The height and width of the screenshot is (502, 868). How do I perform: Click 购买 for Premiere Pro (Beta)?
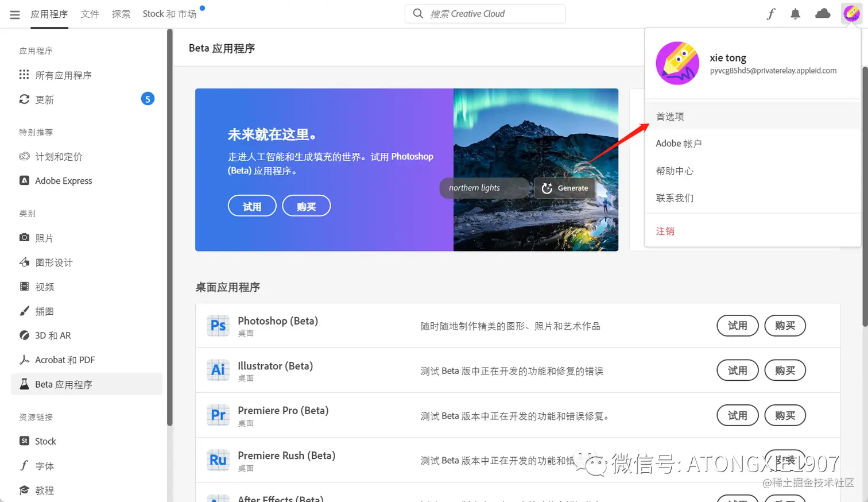[x=785, y=415]
